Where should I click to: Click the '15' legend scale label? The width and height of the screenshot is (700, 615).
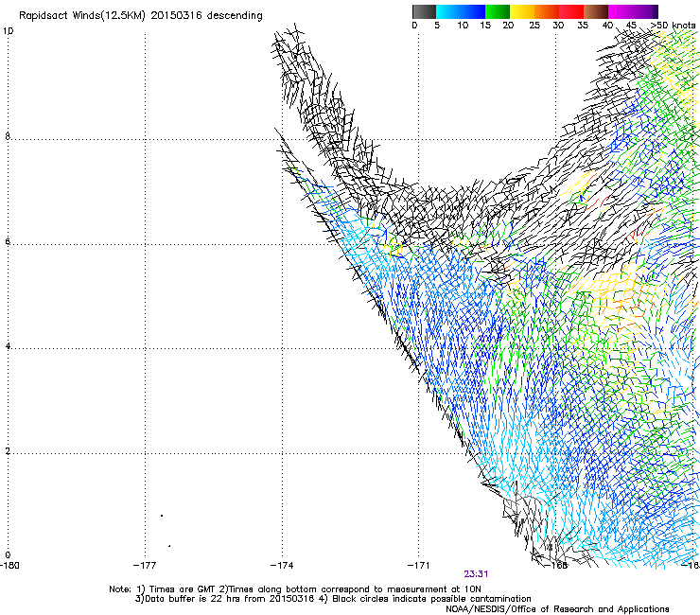[x=485, y=26]
